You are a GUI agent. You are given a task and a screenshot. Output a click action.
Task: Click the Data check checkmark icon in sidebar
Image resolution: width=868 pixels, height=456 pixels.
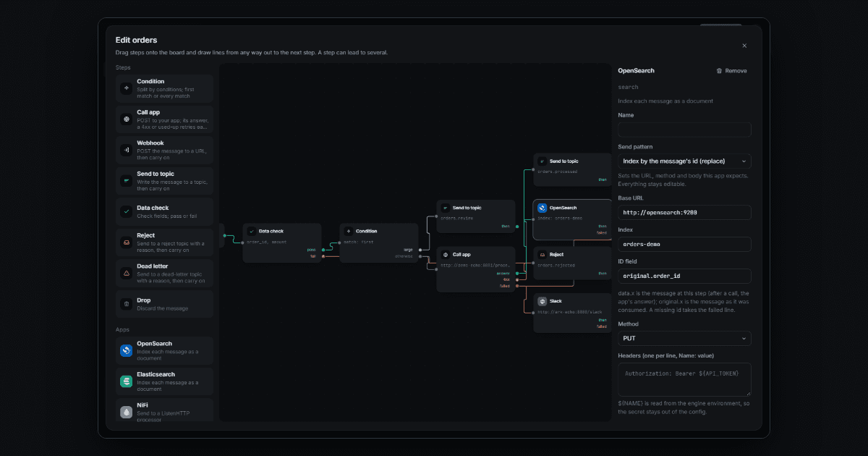click(127, 211)
